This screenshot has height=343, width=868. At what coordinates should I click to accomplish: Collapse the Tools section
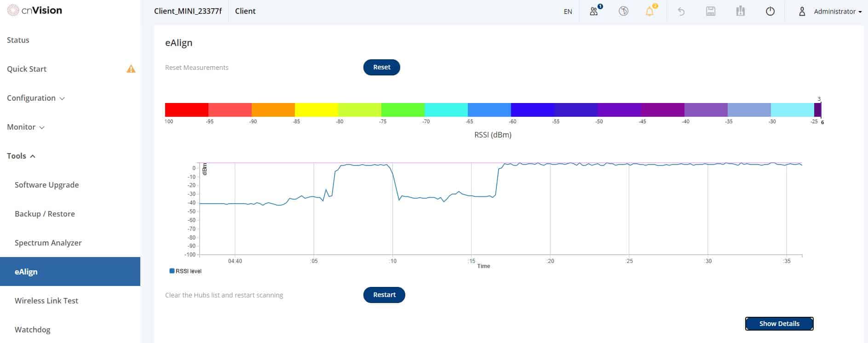pyautogui.click(x=21, y=156)
